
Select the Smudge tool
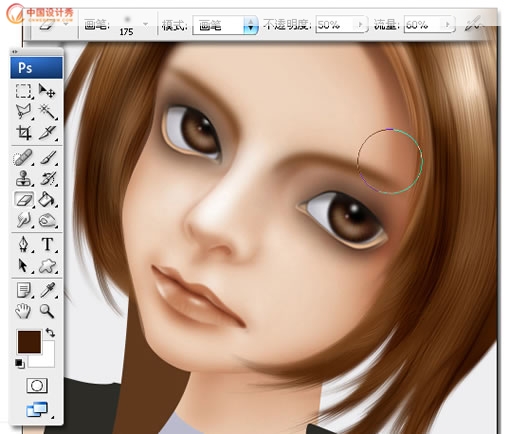click(24, 220)
